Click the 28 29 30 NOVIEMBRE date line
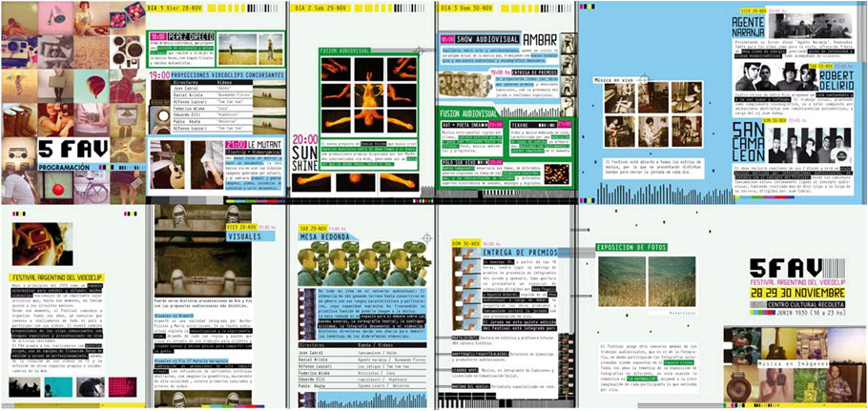The height and width of the screenshot is (411, 868). (797, 293)
